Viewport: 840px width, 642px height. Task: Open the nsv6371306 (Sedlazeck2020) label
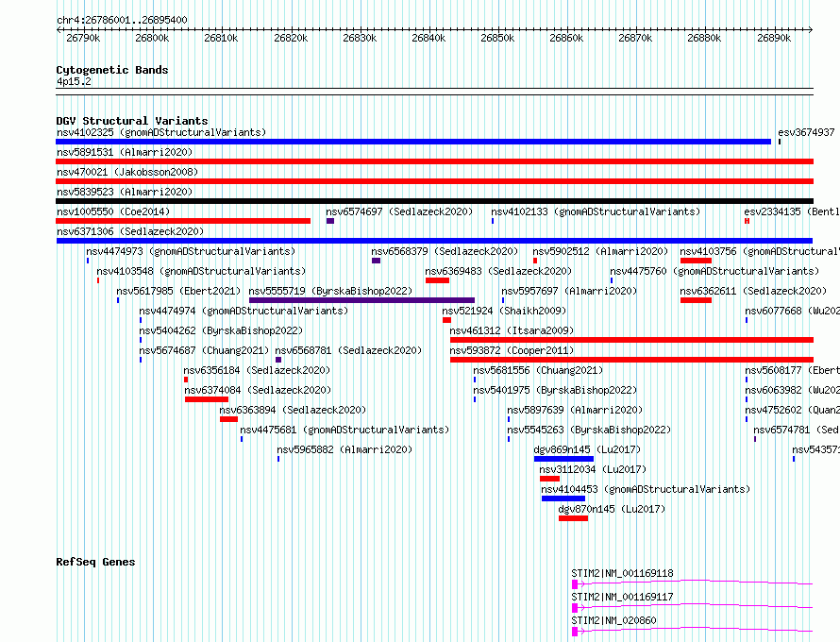pyautogui.click(x=130, y=231)
